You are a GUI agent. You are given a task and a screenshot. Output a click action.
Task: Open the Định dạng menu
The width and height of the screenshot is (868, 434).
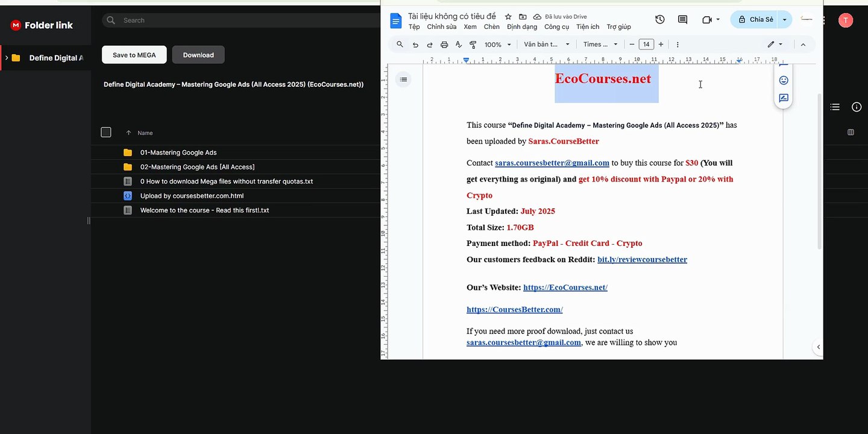tap(522, 27)
